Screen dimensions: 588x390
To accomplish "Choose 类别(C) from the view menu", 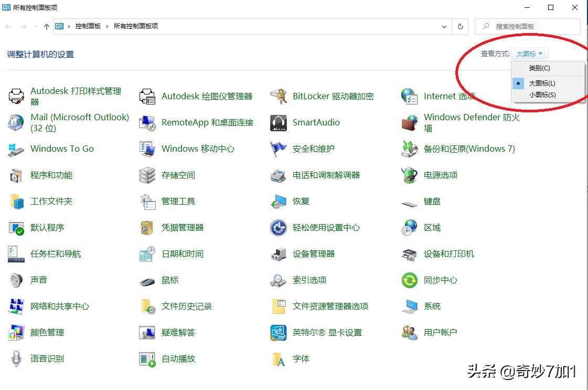I will pos(540,68).
